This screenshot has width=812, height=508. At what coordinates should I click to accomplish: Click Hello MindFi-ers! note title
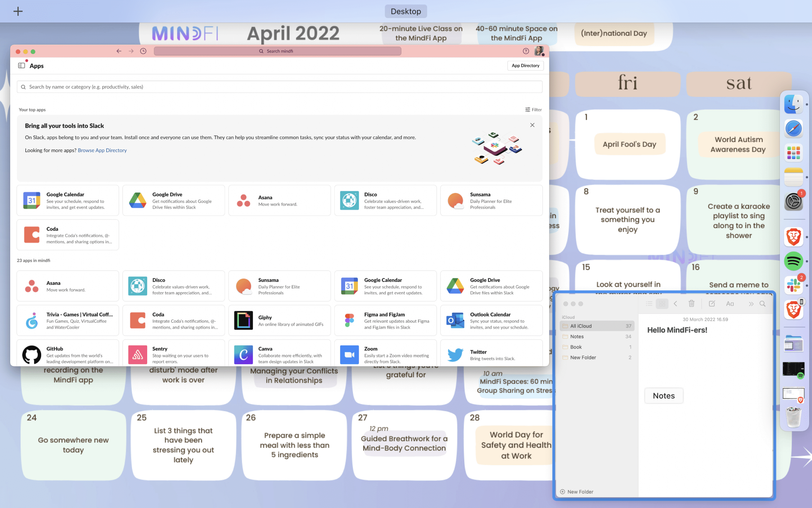(x=677, y=330)
